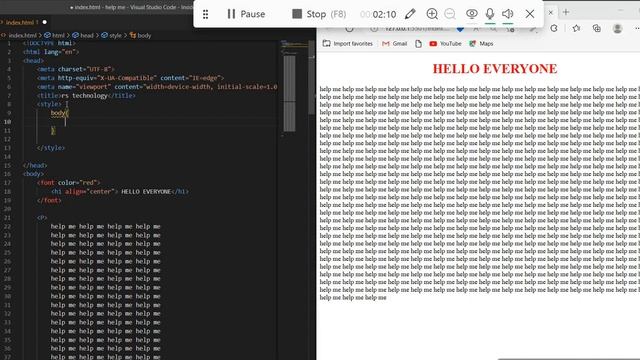This screenshot has width=640, height=360.
Task: Switch to the index.html editor tab
Action: tap(23, 22)
